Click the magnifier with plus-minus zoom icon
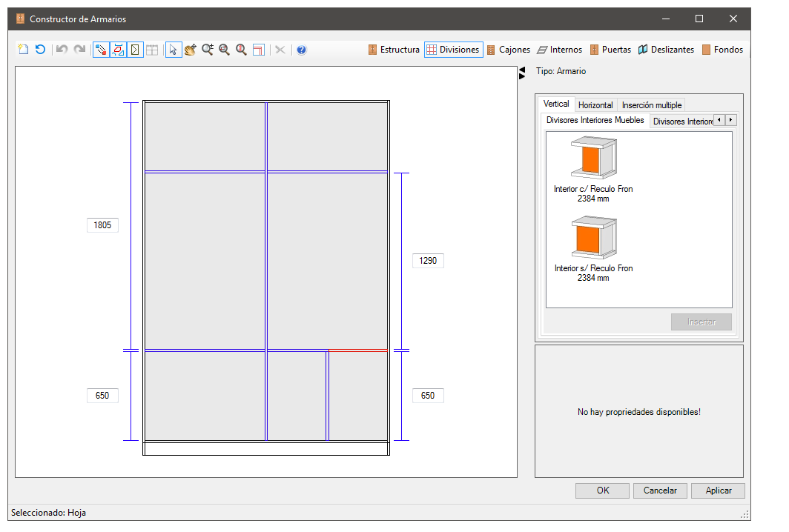Screen dimensions: 789x532 point(208,50)
